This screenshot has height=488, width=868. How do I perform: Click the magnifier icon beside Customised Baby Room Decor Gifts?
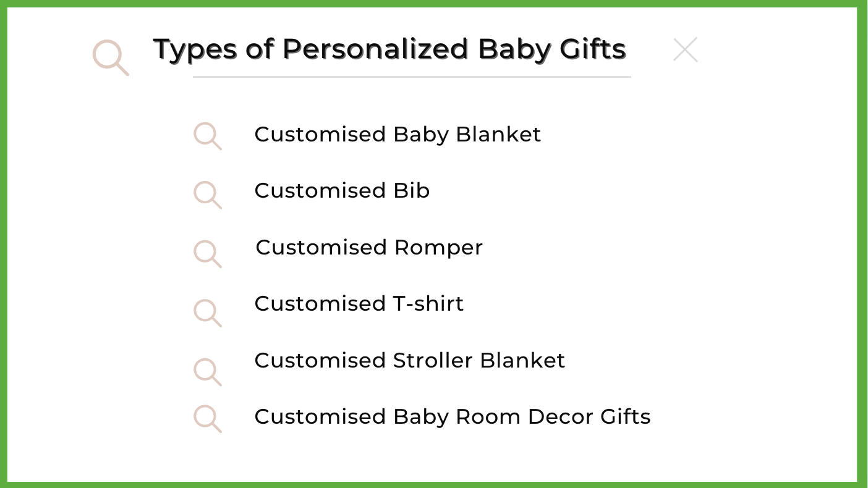(208, 419)
